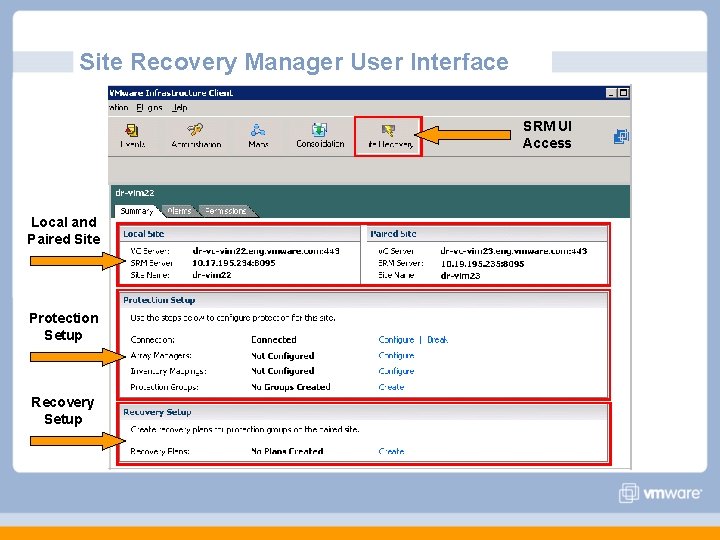Image resolution: width=720 pixels, height=540 pixels.
Task: Switch to the Summary tab
Action: click(x=136, y=211)
